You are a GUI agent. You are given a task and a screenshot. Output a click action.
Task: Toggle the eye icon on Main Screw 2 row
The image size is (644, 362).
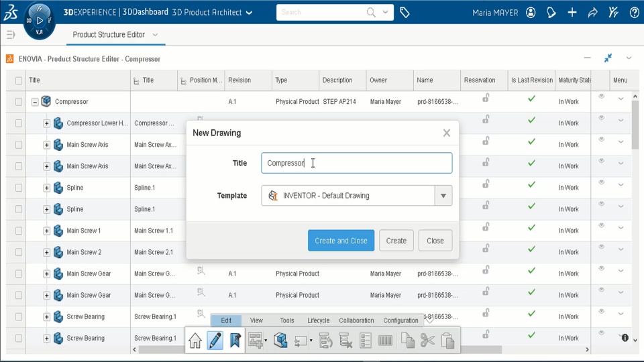point(601,247)
